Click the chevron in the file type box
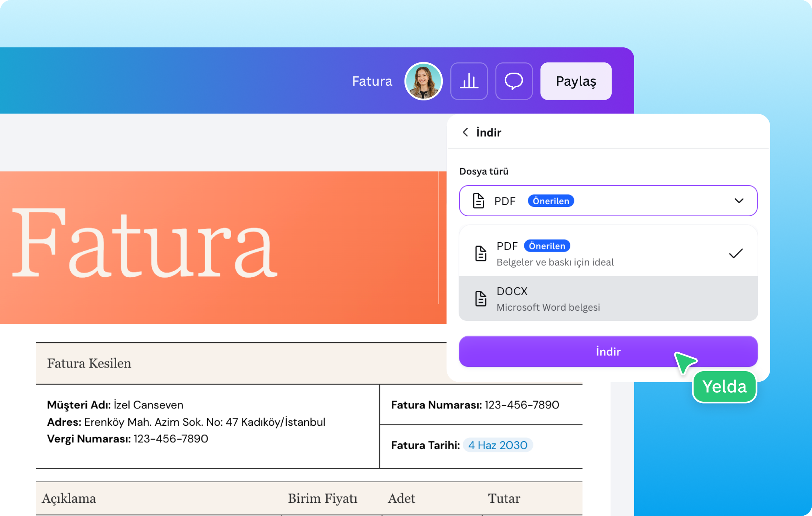812x516 pixels. 739,201
